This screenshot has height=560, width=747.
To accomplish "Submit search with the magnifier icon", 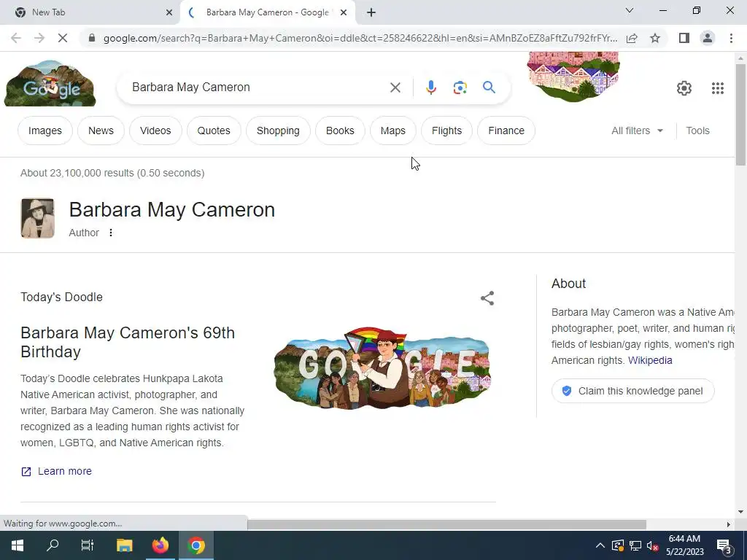I will 489,87.
